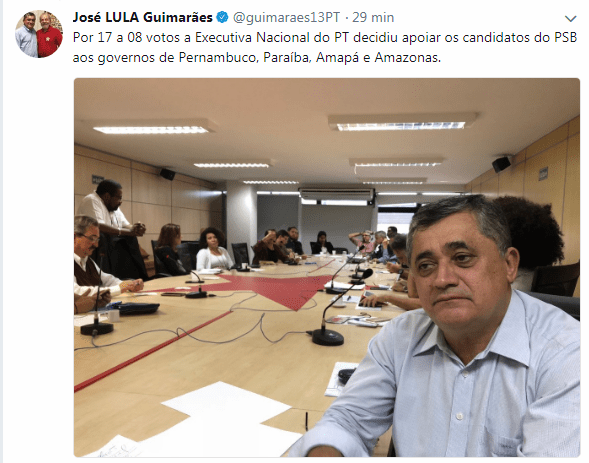Click the man in red shirt in avatar

[x=49, y=36]
